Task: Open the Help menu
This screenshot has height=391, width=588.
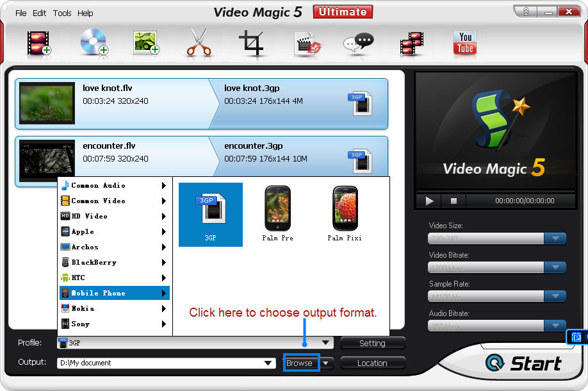Action: coord(85,13)
